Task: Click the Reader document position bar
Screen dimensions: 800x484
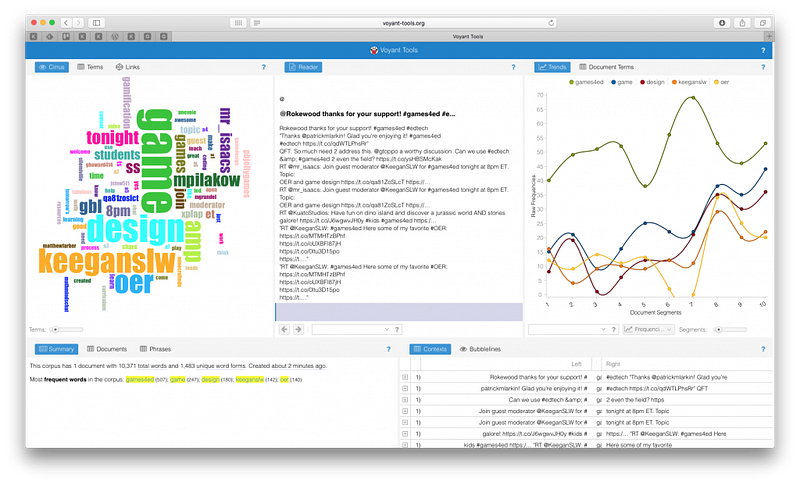Action: click(x=399, y=312)
